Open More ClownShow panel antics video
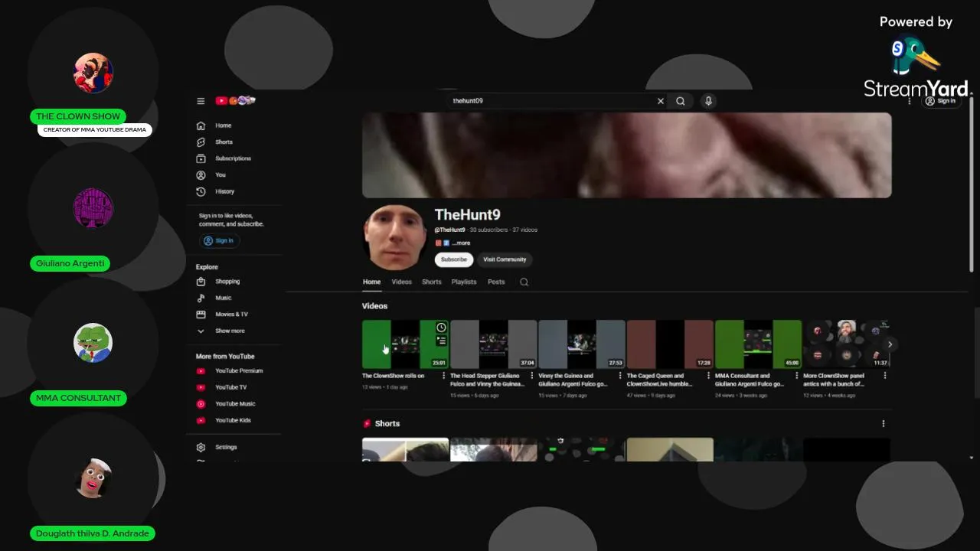The width and height of the screenshot is (980, 551). tap(846, 344)
